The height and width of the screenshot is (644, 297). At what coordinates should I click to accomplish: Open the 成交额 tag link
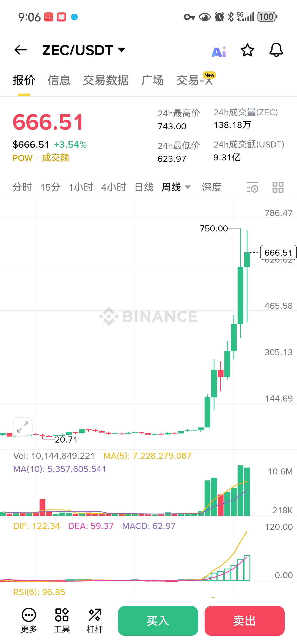(x=56, y=158)
